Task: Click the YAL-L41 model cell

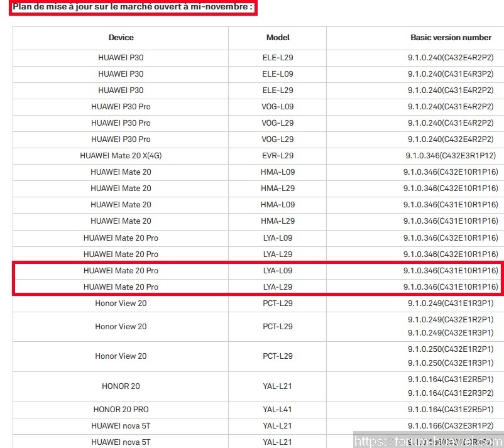Action: pos(277,409)
